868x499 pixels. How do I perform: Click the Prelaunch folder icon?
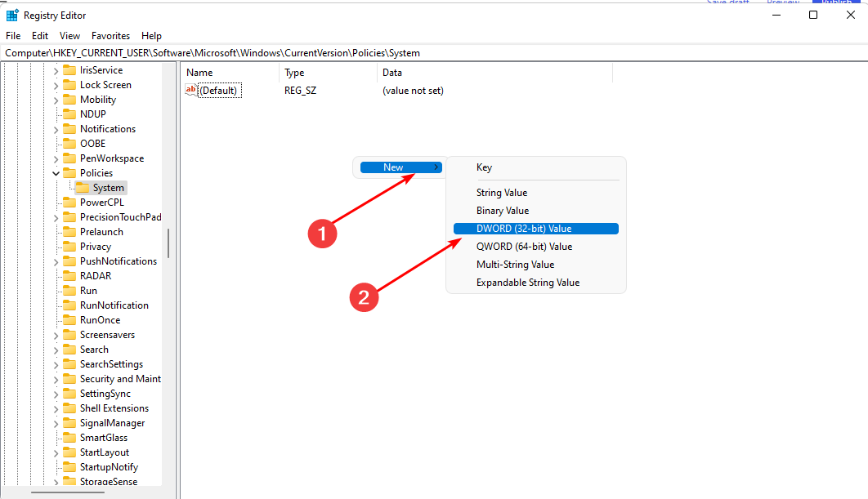(69, 231)
